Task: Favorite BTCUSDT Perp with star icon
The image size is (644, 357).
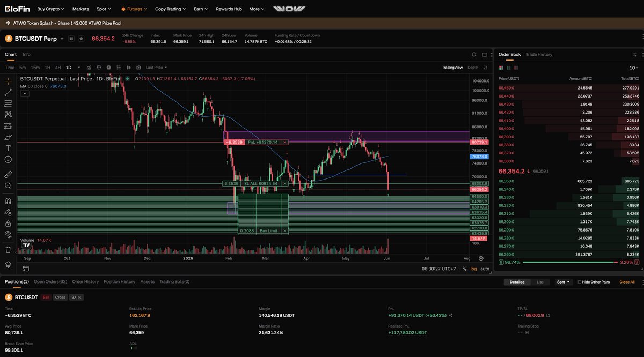Action: [x=81, y=39]
